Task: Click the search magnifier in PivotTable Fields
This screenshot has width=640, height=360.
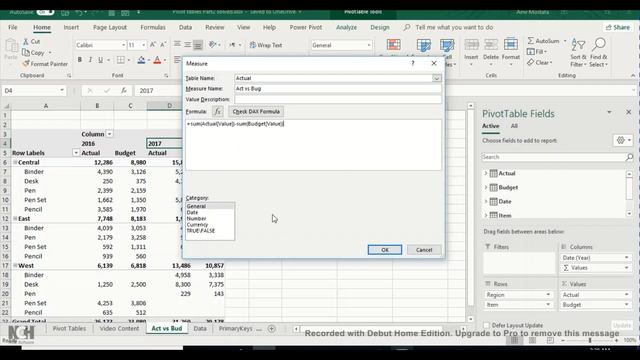Action: 629,157
